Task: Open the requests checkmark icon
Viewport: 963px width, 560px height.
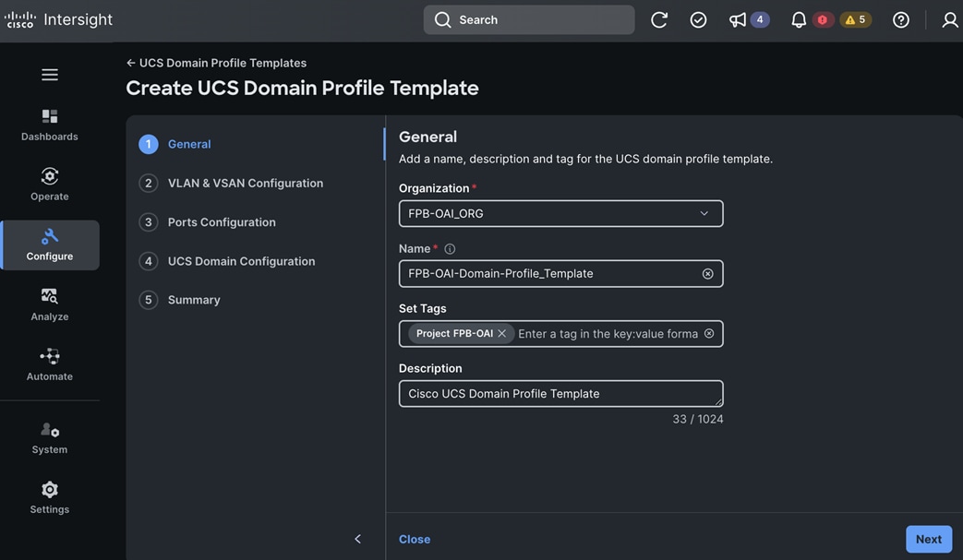Action: pos(698,19)
